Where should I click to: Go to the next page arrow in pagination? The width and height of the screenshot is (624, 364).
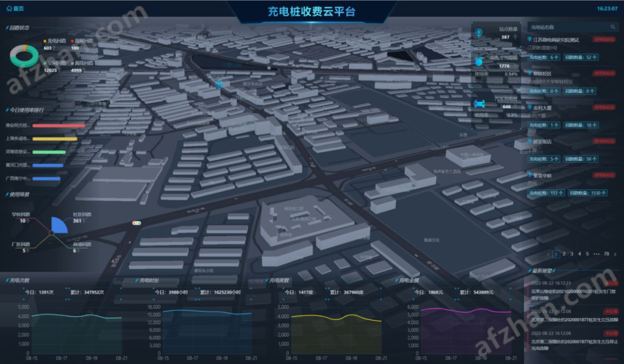click(x=615, y=254)
